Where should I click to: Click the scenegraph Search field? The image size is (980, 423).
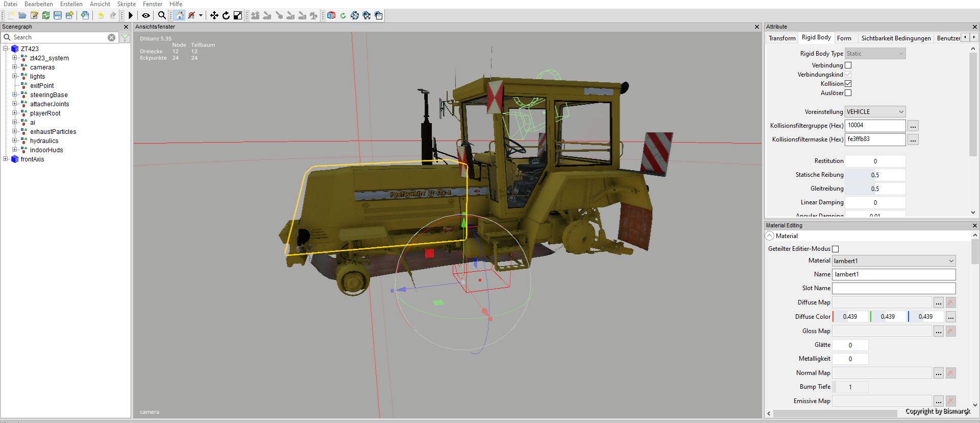[x=59, y=37]
